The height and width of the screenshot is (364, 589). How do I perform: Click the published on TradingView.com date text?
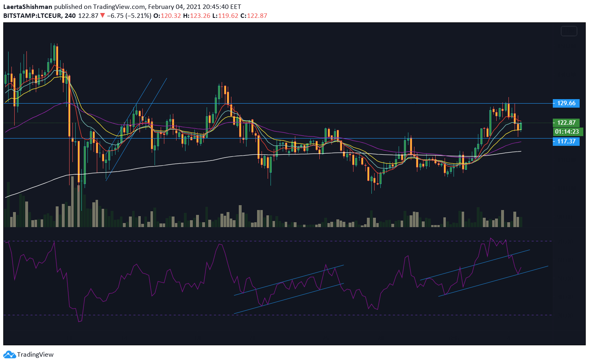coord(148,7)
